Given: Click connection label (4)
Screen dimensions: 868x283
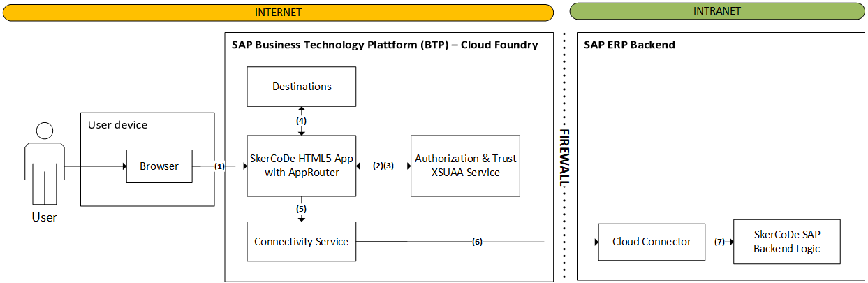Looking at the screenshot, I should click(x=301, y=121).
